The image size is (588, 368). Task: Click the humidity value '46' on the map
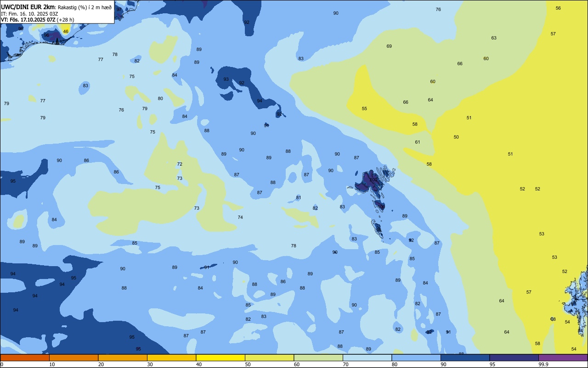(x=66, y=32)
